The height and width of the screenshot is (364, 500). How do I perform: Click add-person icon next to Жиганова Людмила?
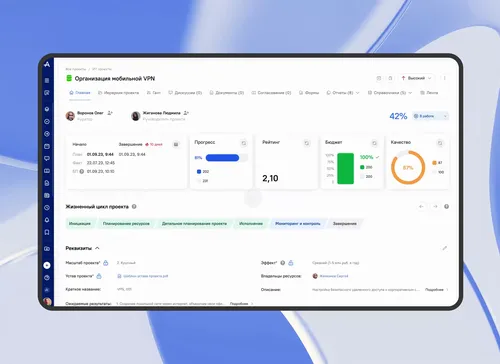[x=186, y=113]
